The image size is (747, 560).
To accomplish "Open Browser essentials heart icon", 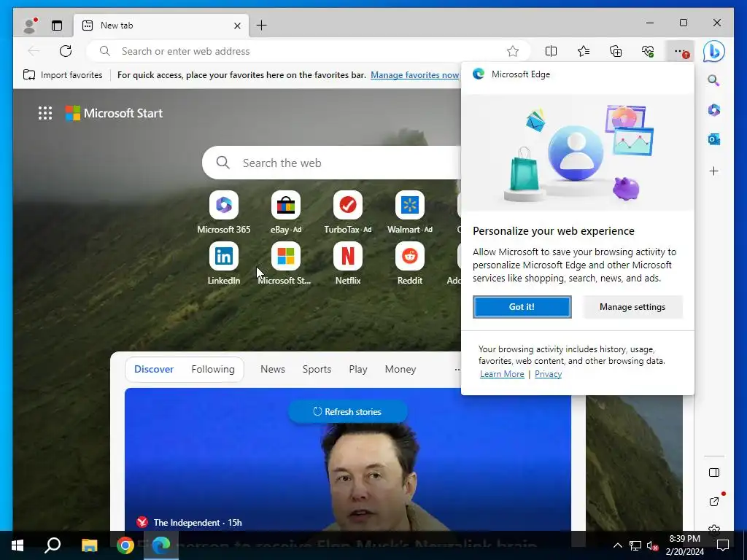I will coord(648,51).
